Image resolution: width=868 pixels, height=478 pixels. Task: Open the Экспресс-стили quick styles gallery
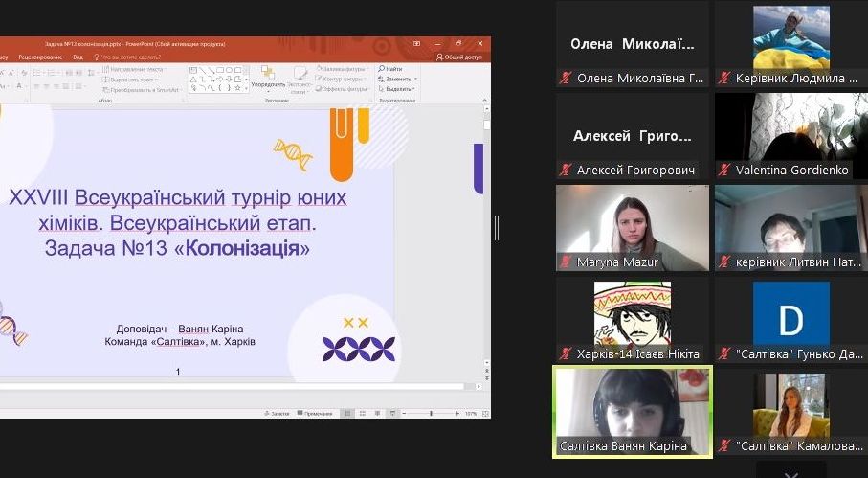point(300,80)
